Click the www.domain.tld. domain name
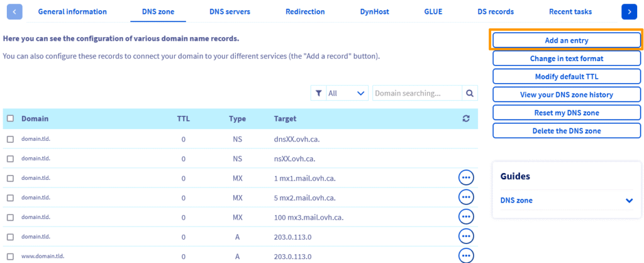 point(43,257)
